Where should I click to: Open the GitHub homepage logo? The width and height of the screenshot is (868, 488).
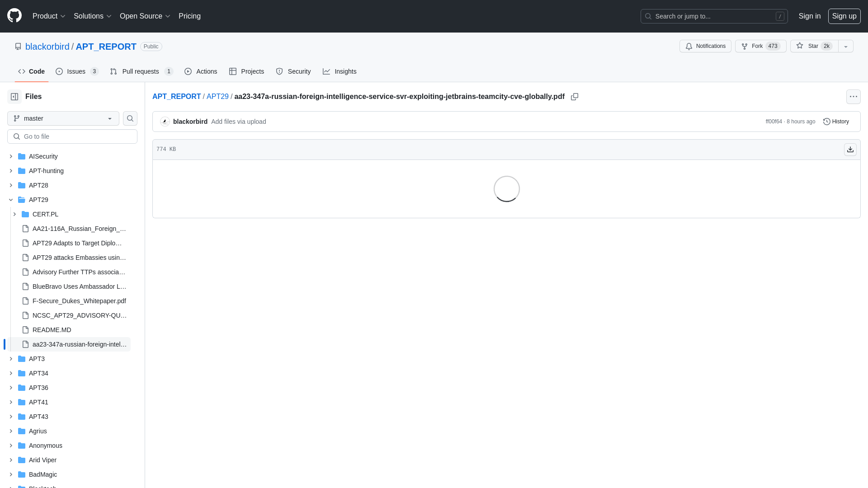tap(14, 16)
